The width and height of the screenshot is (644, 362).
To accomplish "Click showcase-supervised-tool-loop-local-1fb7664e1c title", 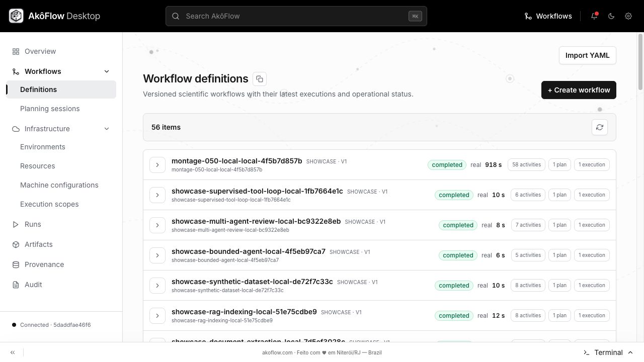I will (257, 191).
